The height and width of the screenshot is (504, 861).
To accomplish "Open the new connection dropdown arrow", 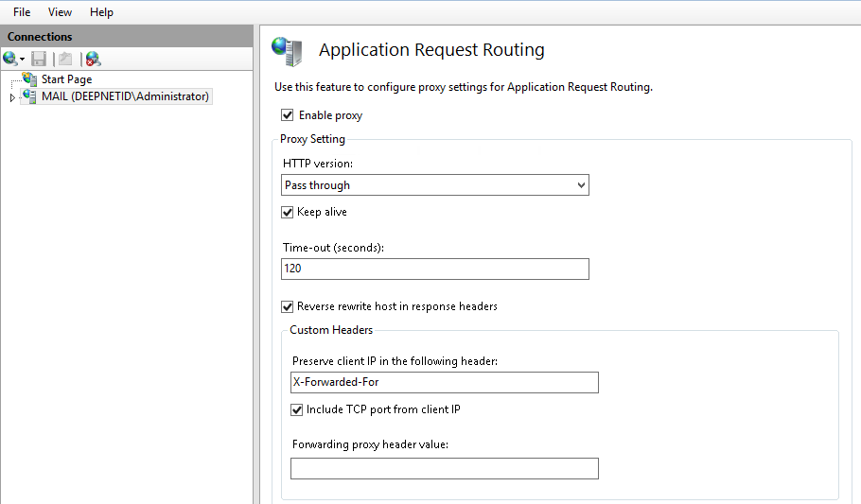I will click(22, 60).
